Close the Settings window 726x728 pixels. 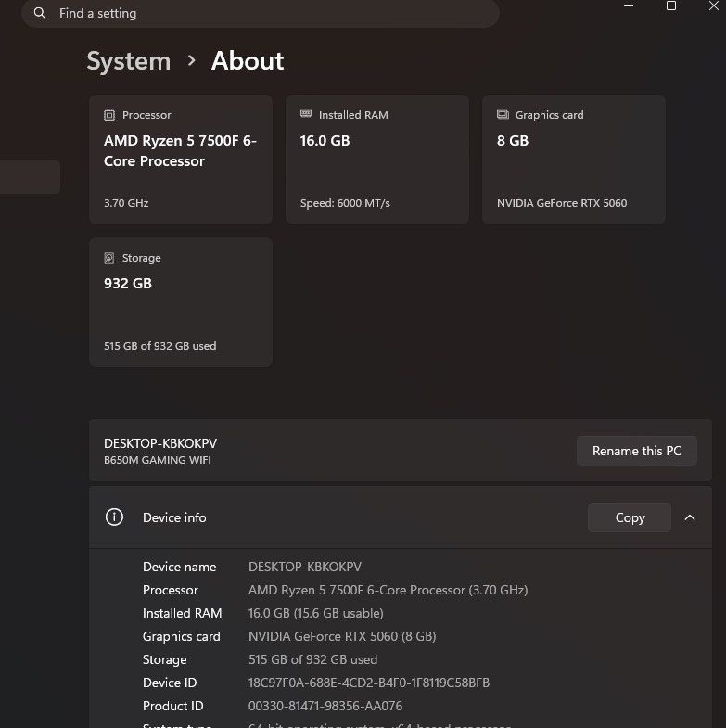[x=714, y=6]
